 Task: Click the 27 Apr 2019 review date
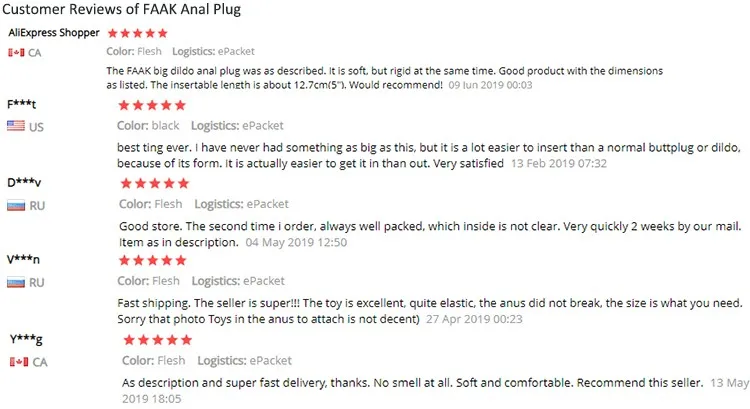tap(473, 319)
